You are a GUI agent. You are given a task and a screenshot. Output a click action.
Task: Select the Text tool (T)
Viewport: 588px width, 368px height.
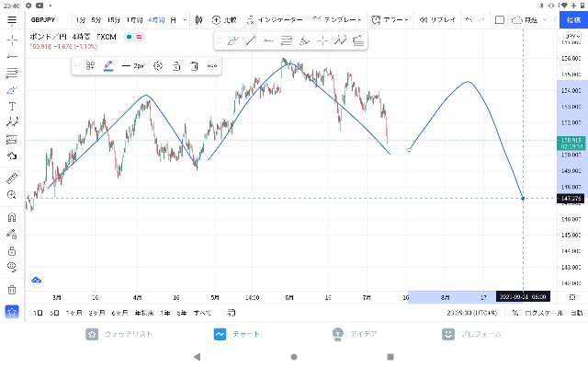point(12,107)
